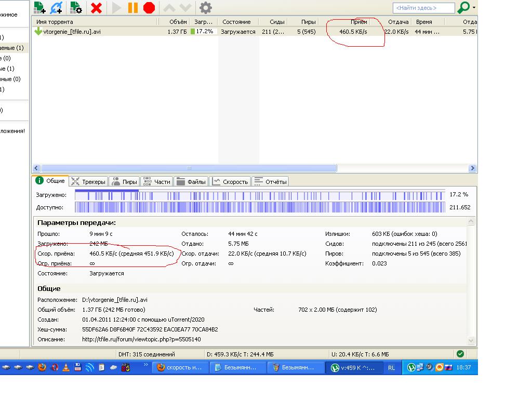
Task: Remove torrent with the red X icon
Action: pyautogui.click(x=96, y=7)
